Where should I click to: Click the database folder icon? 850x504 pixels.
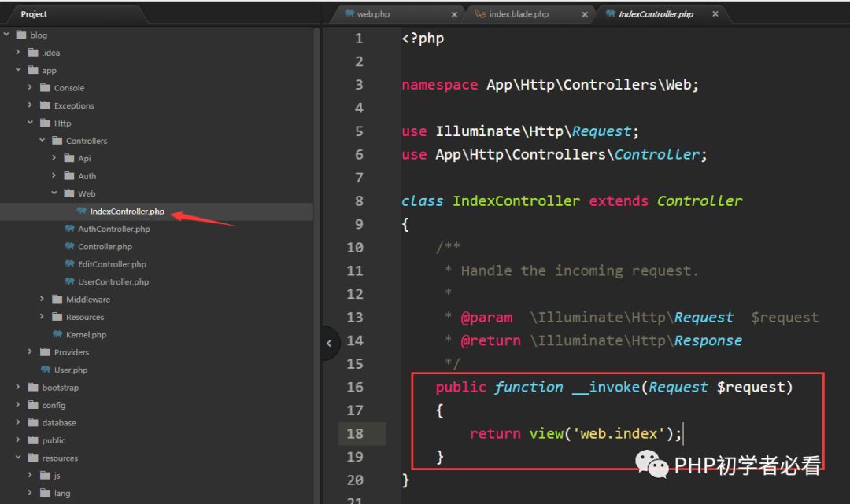coord(33,422)
